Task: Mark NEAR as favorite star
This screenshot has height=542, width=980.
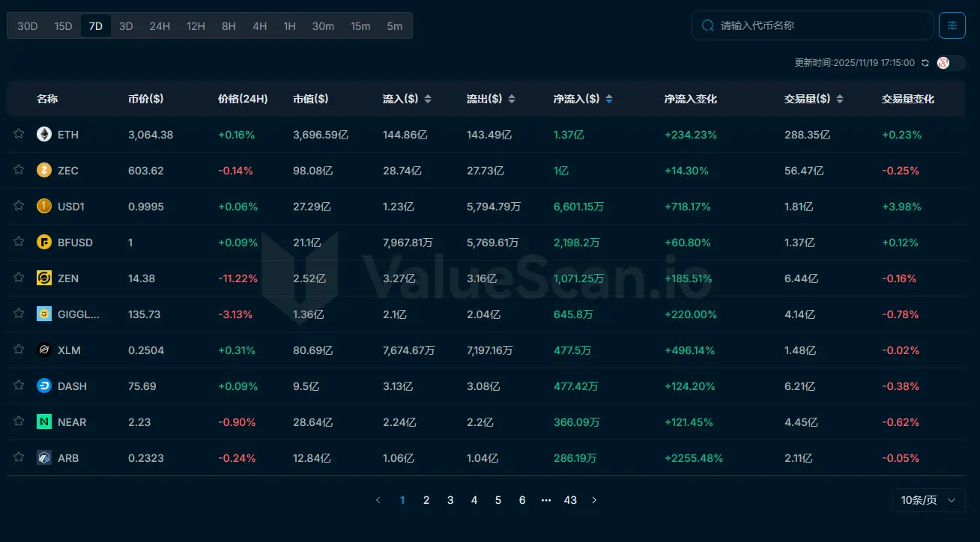Action: coord(19,421)
